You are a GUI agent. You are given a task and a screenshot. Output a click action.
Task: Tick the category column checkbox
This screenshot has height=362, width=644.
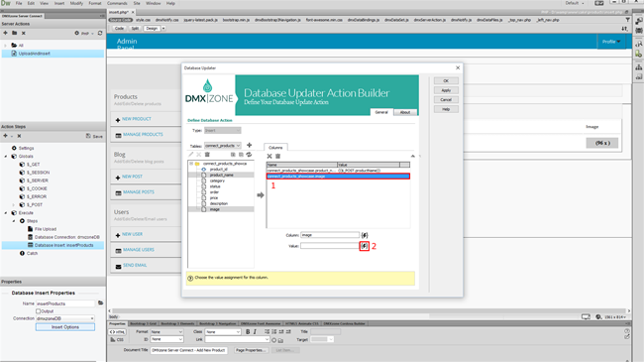[x=204, y=181]
